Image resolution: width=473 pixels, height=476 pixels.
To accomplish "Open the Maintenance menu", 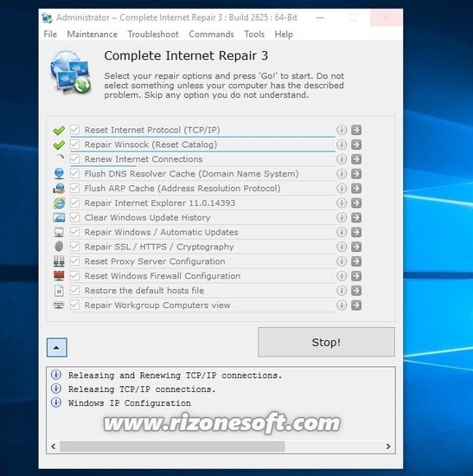I will [x=93, y=35].
